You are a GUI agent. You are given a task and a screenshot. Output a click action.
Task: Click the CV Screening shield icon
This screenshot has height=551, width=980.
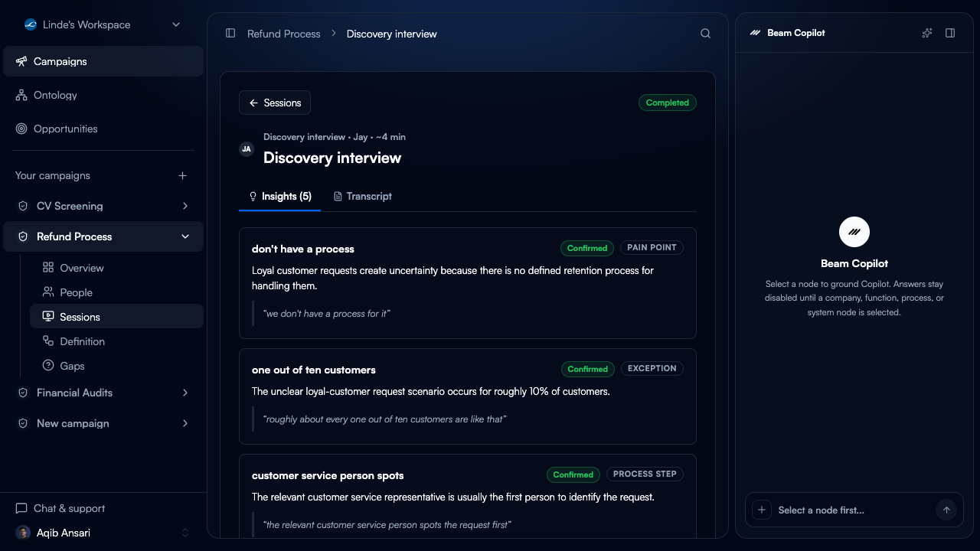23,206
